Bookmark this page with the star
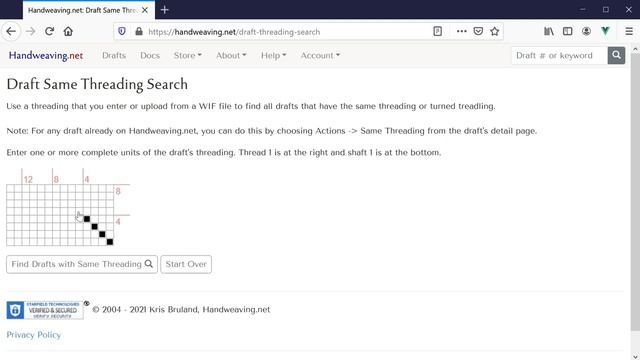The height and width of the screenshot is (360, 640). 495,31
